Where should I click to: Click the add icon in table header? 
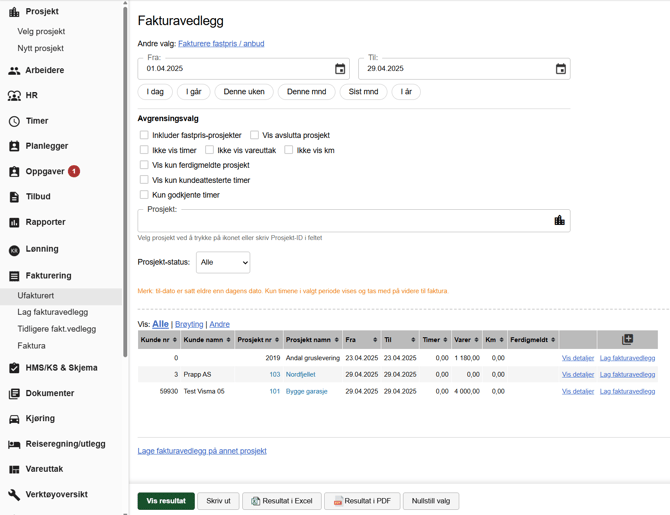(x=627, y=340)
